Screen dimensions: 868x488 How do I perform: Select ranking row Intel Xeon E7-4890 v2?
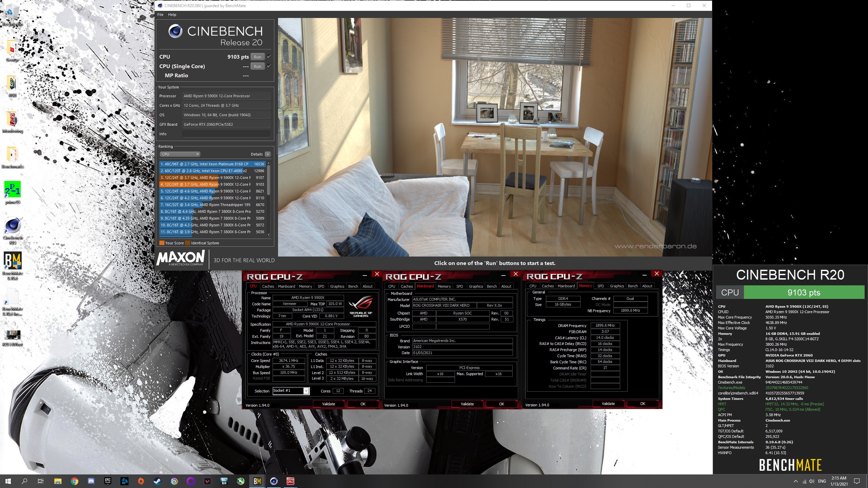pos(213,171)
